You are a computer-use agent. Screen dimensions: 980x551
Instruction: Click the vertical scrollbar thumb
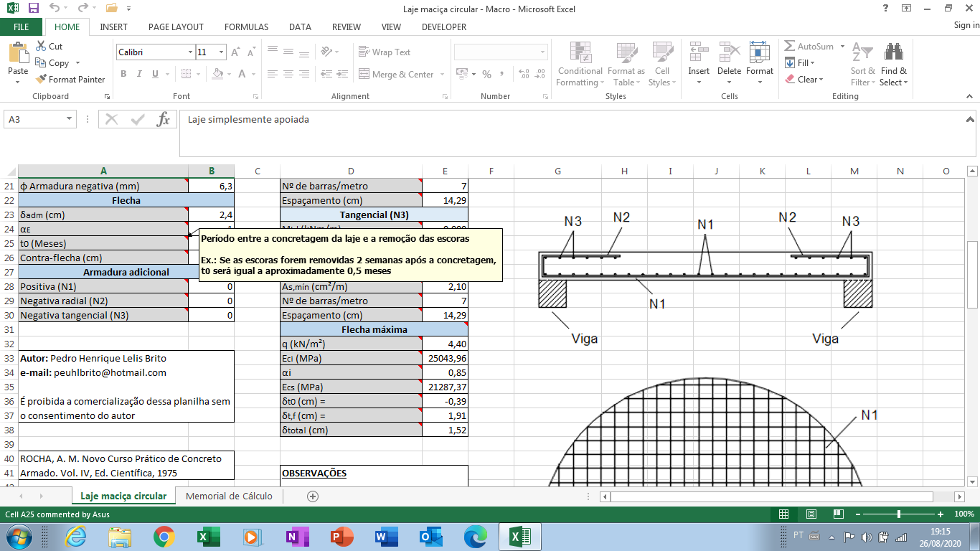[973, 275]
